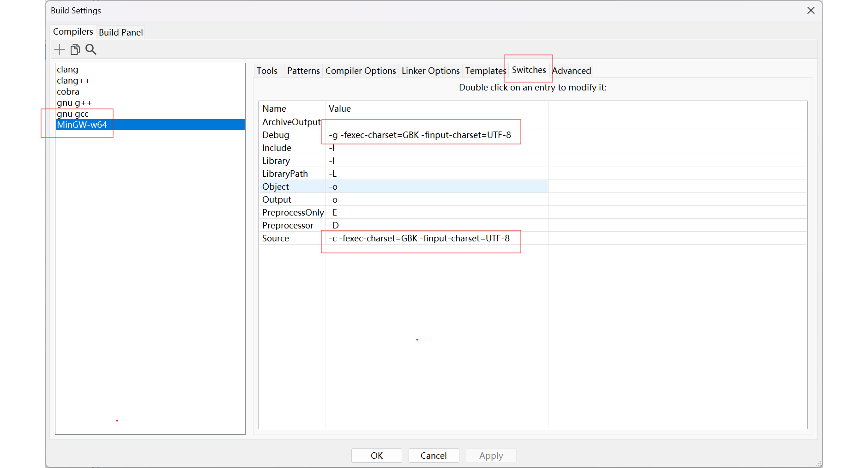Select the Switches tab
This screenshot has width=868, height=468.
(529, 70)
